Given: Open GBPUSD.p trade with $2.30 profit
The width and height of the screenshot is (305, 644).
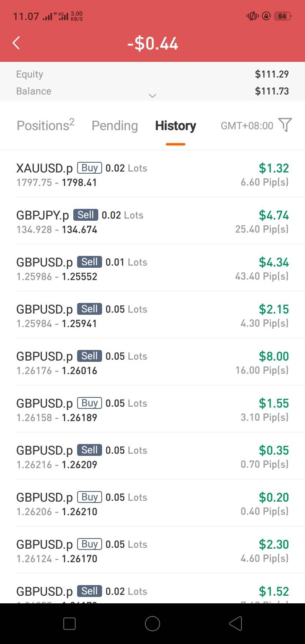Looking at the screenshot, I should pyautogui.click(x=152, y=551).
